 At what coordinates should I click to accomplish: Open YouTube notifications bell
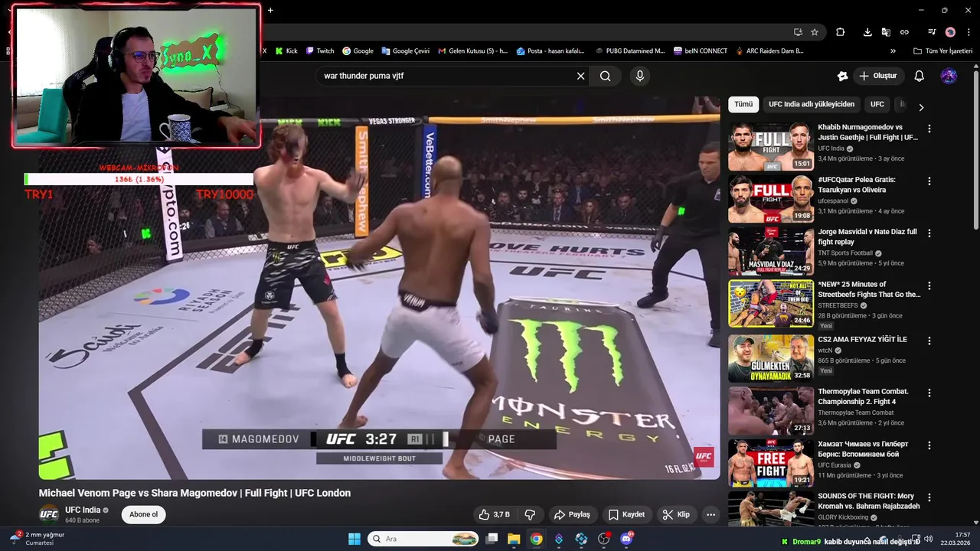[x=920, y=76]
